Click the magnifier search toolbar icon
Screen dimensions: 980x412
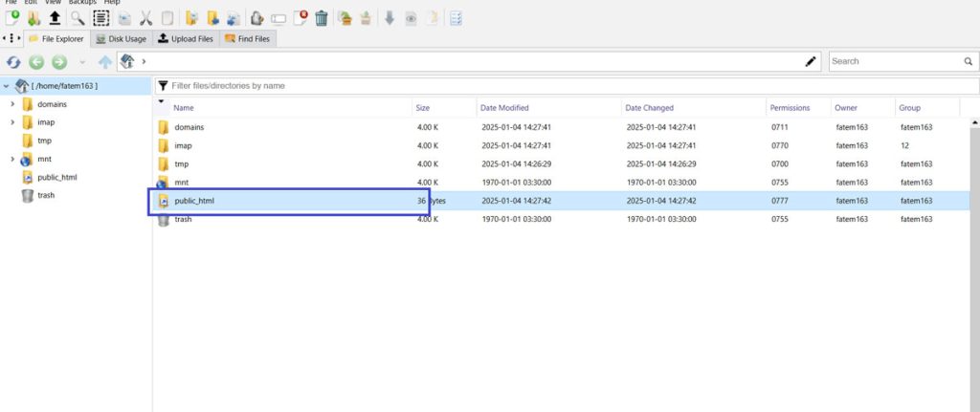pos(78,18)
